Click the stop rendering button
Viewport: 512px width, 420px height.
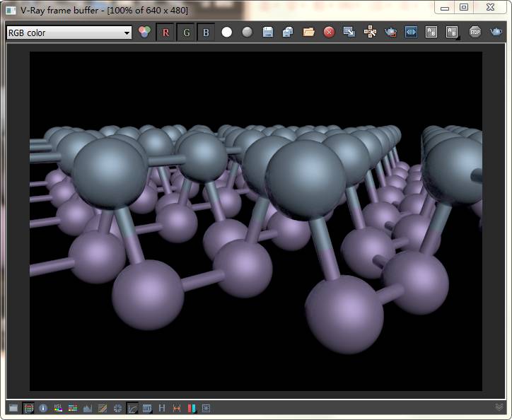pyautogui.click(x=475, y=33)
